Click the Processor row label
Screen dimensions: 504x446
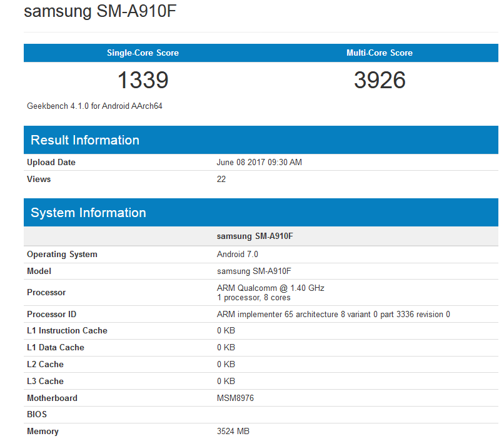46,292
